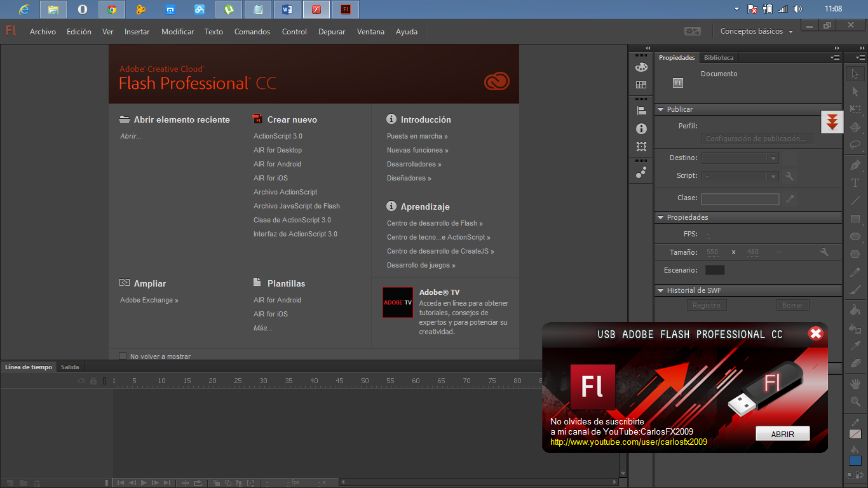Select the Eraser tool

point(855,363)
